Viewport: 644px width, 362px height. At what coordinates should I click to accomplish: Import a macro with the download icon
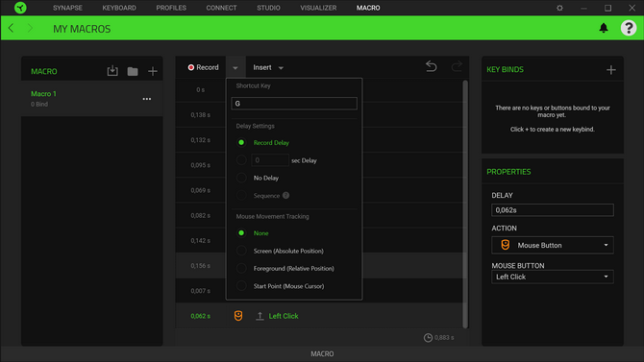pos(112,71)
